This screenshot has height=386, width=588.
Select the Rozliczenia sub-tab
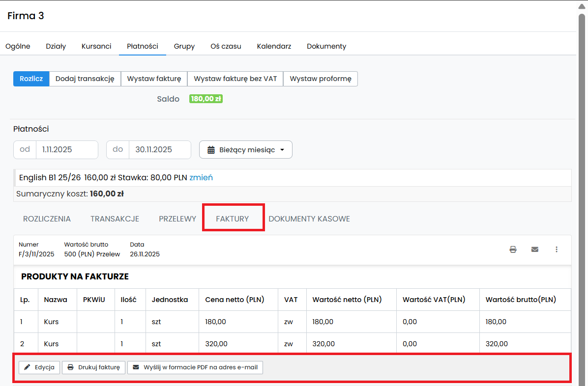coord(47,219)
